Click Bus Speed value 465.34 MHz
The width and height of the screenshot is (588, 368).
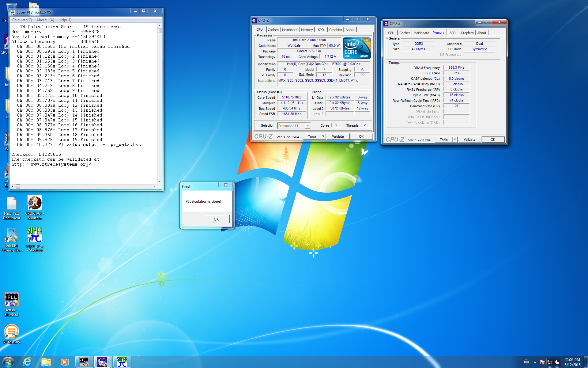click(x=292, y=109)
